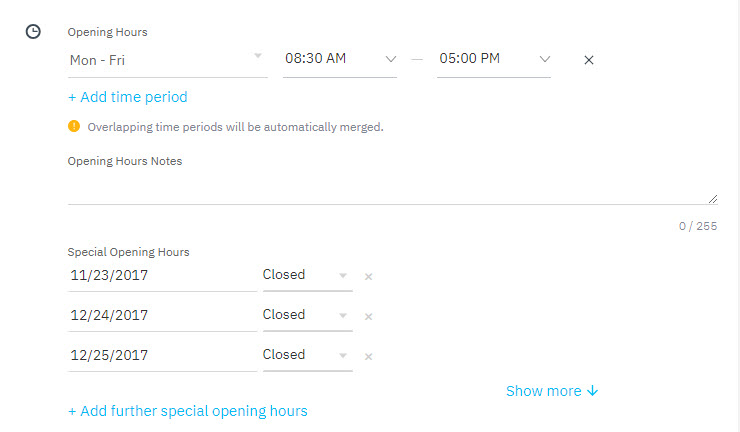Click the 11/23/2017 date field
The width and height of the screenshot is (740, 432).
point(162,275)
